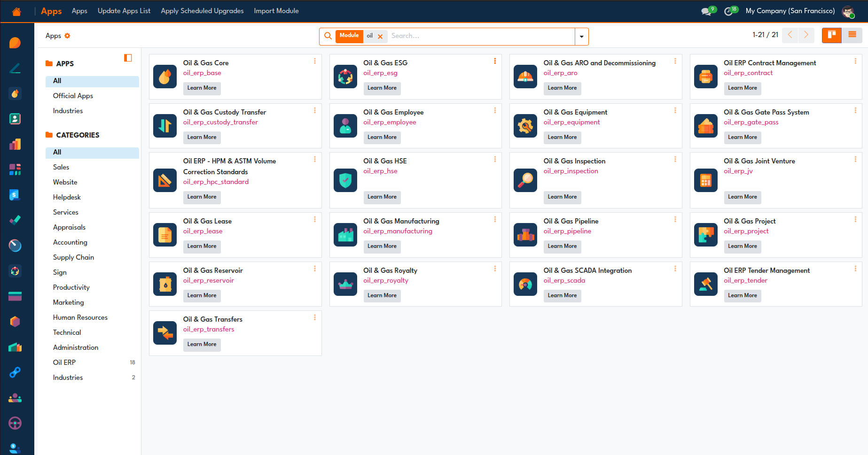This screenshot has height=455, width=868.
Task: Click the Oil & Gas Employee icon
Action: (x=345, y=126)
